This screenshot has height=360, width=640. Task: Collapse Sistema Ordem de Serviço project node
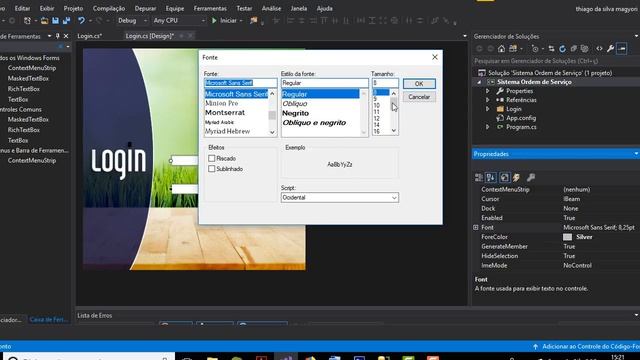(x=480, y=82)
